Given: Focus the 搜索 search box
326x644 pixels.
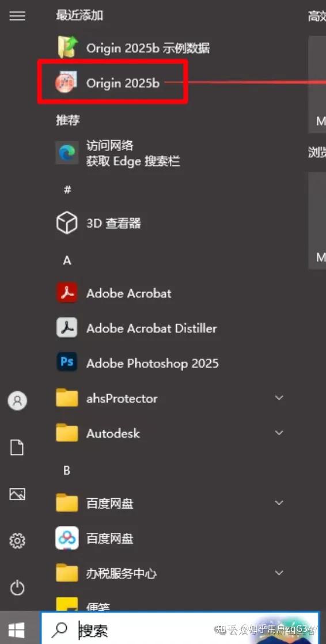Looking at the screenshot, I should [180, 629].
